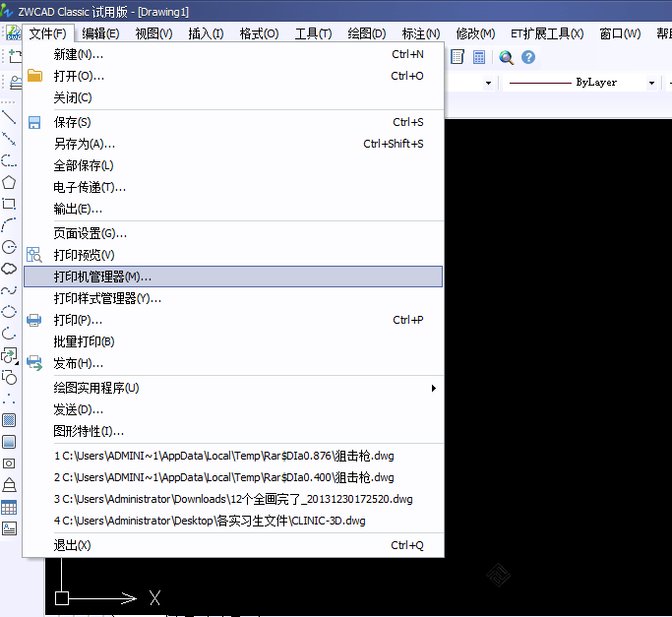Screen dimensions: 672x617
Task: Select the Elliptical Arc tool
Action: tap(9, 334)
